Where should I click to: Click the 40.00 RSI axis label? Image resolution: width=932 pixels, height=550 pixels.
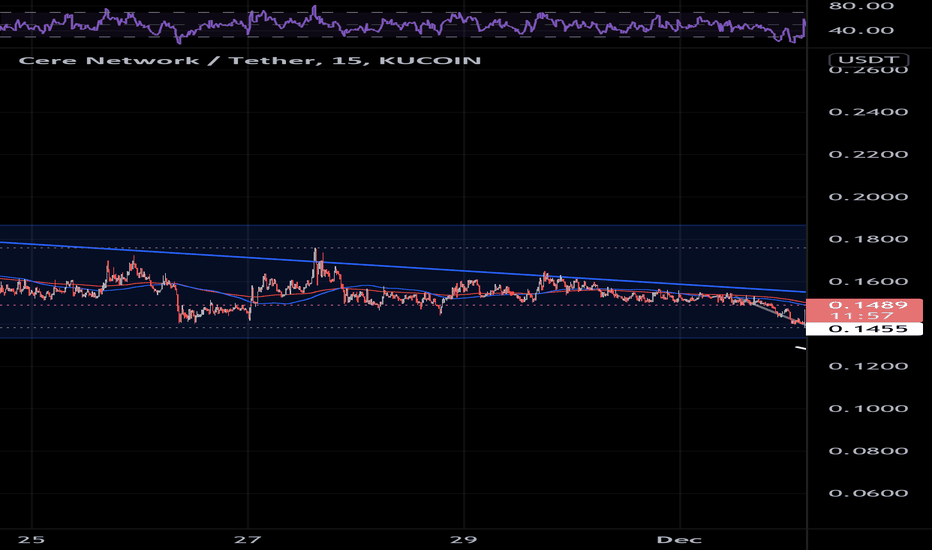(861, 30)
